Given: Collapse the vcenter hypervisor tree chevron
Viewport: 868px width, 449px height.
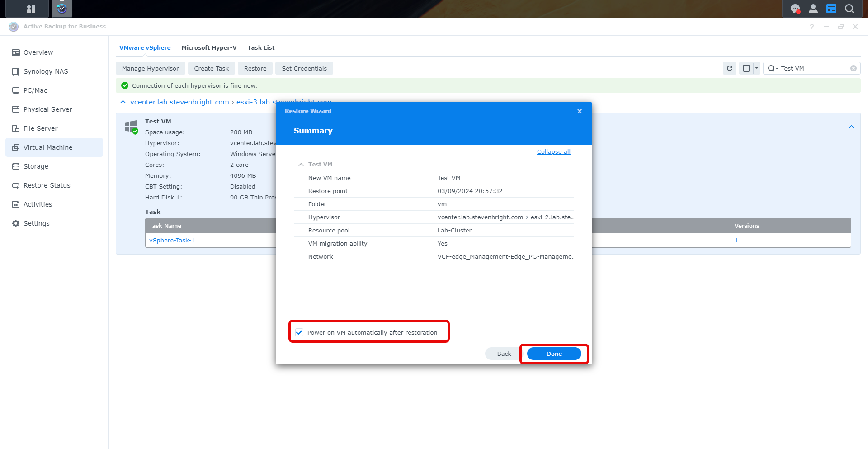Looking at the screenshot, I should (x=123, y=102).
